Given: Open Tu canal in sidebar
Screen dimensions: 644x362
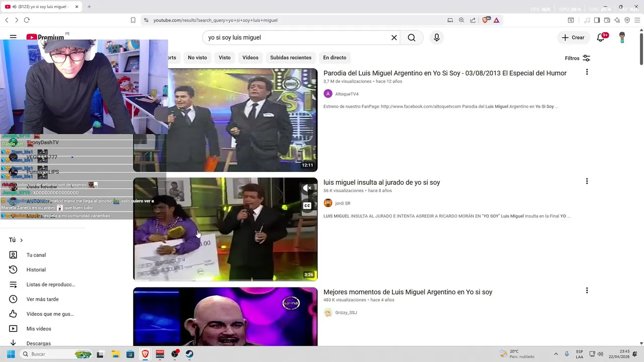Looking at the screenshot, I should (x=36, y=255).
